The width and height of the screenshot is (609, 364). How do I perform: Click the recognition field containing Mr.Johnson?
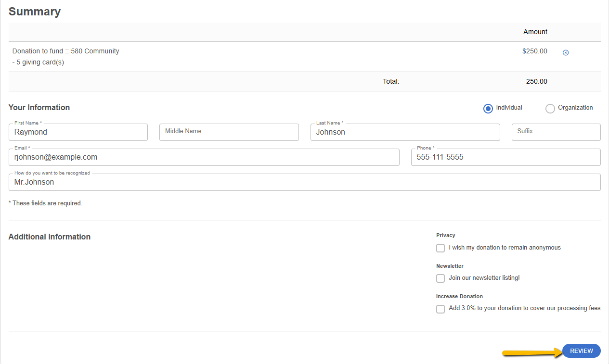(305, 182)
